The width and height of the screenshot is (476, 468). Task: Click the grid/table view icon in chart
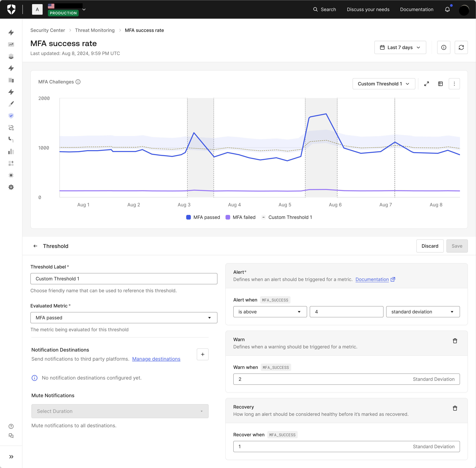(x=440, y=84)
